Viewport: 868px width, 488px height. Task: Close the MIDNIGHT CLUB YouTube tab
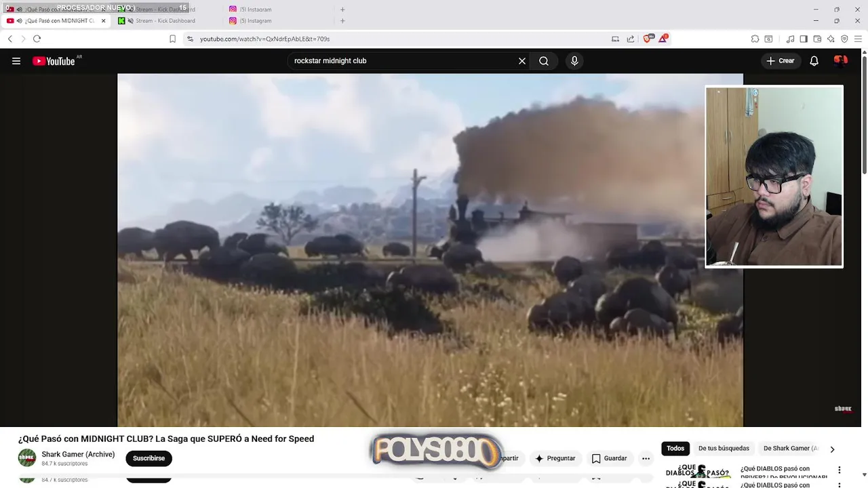(103, 21)
